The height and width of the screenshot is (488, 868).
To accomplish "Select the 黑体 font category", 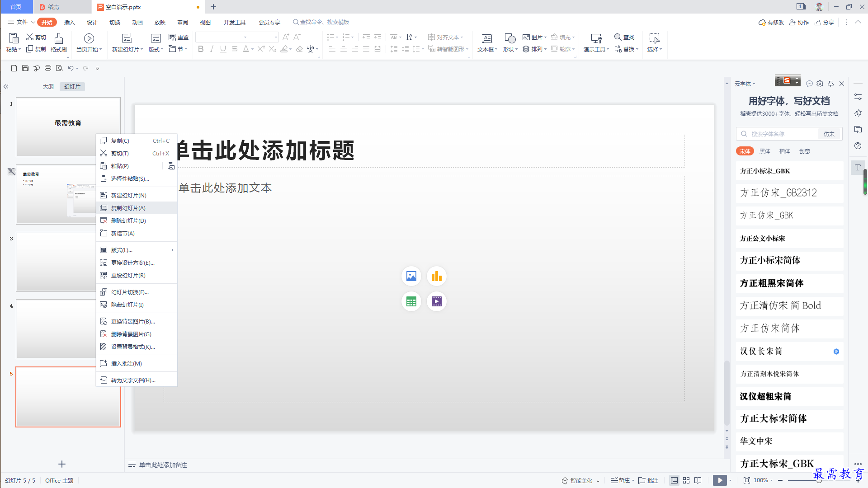I will (x=765, y=151).
